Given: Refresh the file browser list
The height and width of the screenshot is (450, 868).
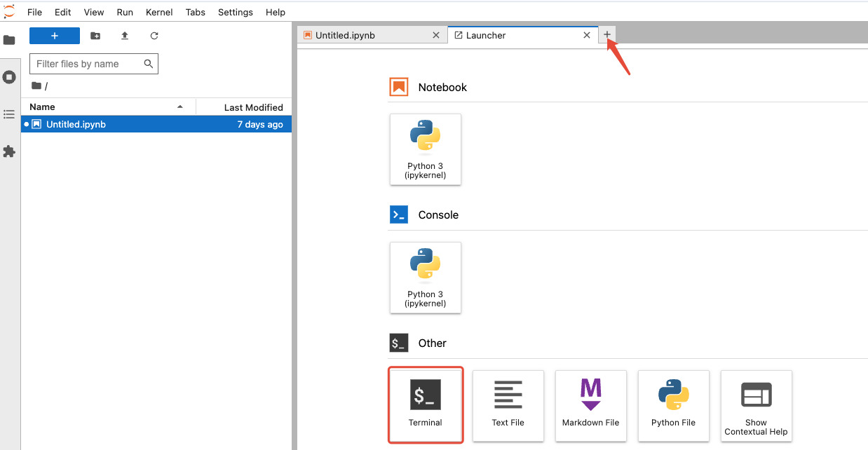Looking at the screenshot, I should click(154, 36).
